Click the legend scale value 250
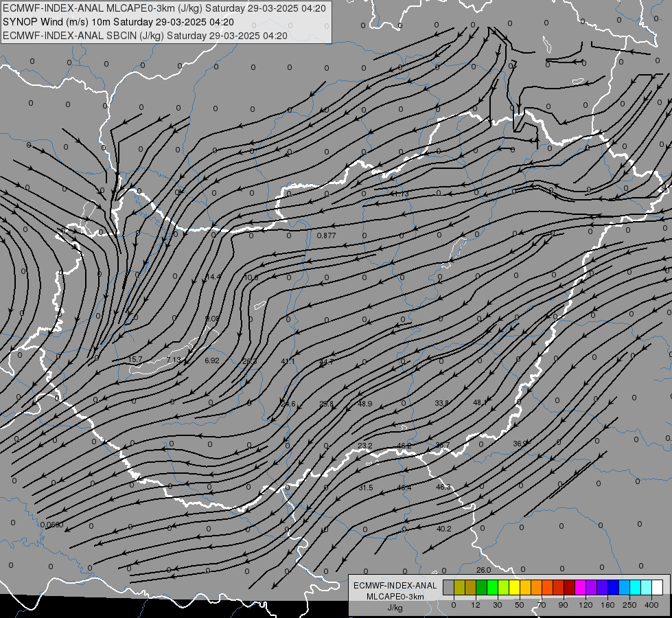Viewport: 672px width, 618px height. pos(629,605)
